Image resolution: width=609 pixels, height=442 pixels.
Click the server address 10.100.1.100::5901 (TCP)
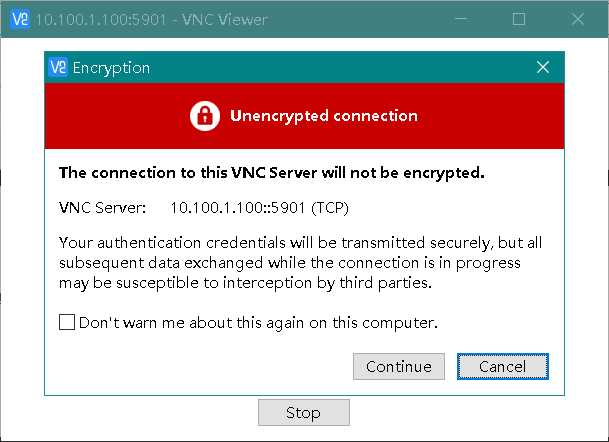pos(259,208)
